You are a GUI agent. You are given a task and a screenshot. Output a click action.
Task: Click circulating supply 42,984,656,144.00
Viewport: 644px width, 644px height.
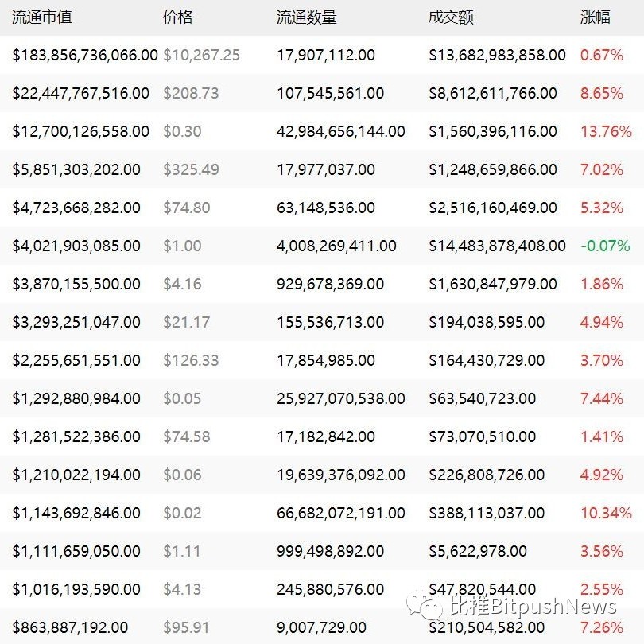[x=341, y=131]
